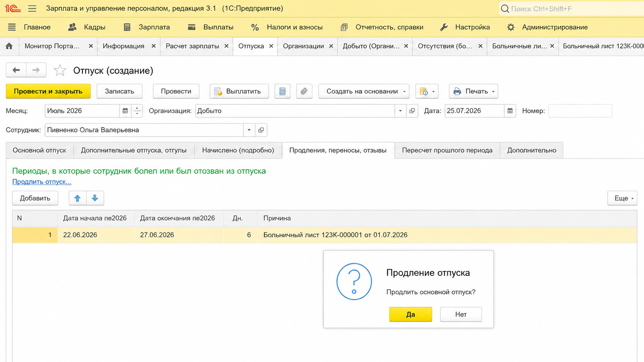Open the Еще actions menu
The image size is (644, 362).
pos(622,198)
